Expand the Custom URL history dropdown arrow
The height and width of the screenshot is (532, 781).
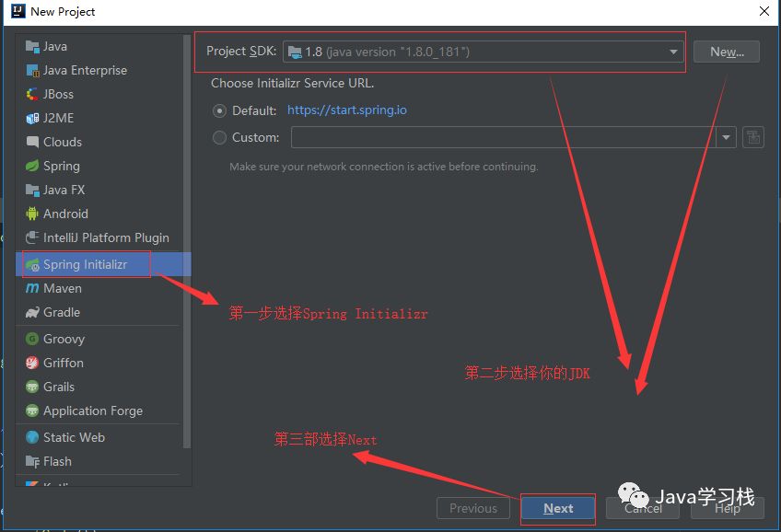pos(727,137)
